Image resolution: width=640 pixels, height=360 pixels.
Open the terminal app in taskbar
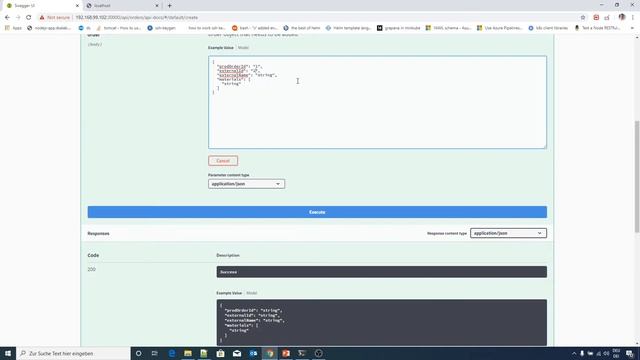point(302,353)
